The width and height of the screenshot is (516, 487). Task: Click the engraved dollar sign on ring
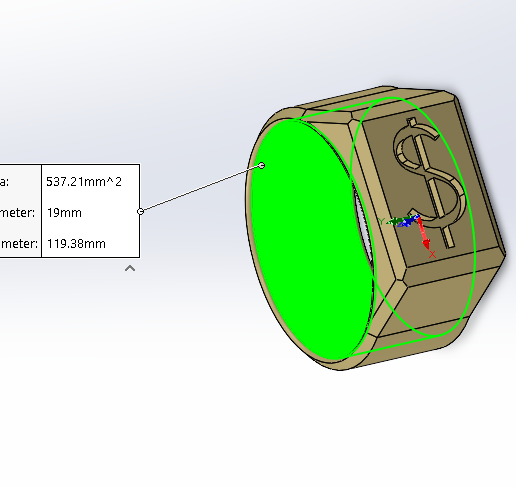click(430, 182)
